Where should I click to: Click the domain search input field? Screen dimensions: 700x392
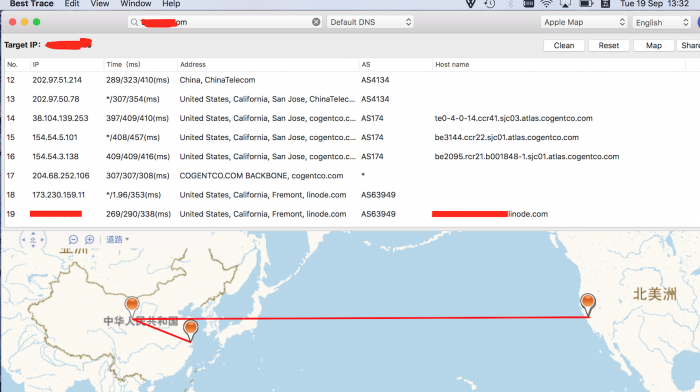click(225, 22)
